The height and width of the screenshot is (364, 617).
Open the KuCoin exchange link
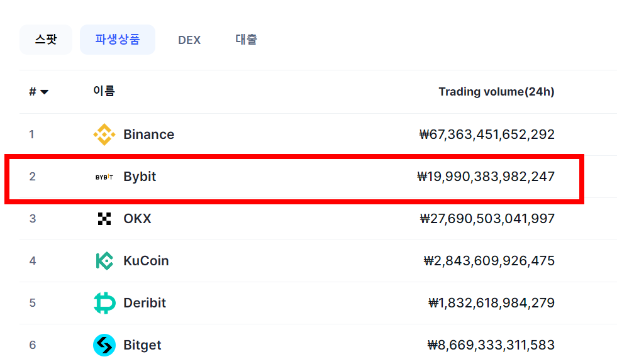(146, 261)
